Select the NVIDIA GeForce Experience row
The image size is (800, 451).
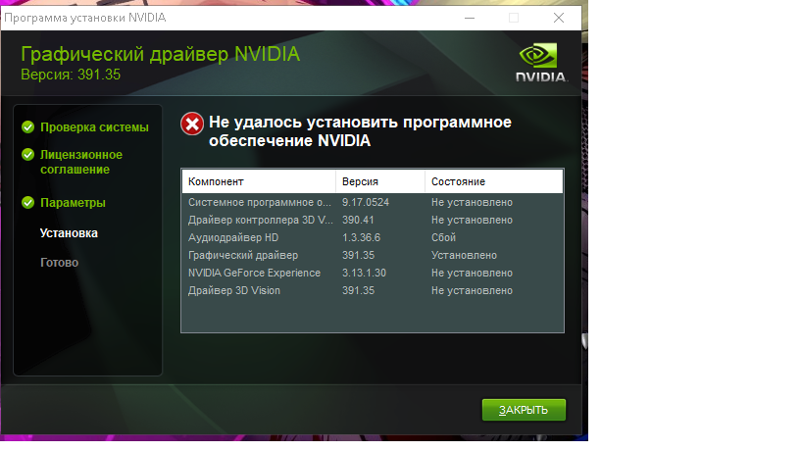372,273
